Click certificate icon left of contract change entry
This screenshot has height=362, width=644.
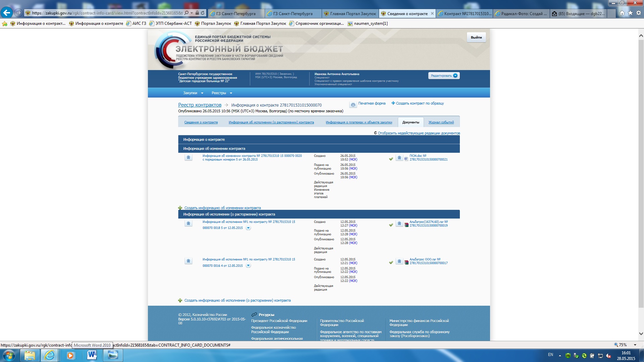click(x=189, y=157)
